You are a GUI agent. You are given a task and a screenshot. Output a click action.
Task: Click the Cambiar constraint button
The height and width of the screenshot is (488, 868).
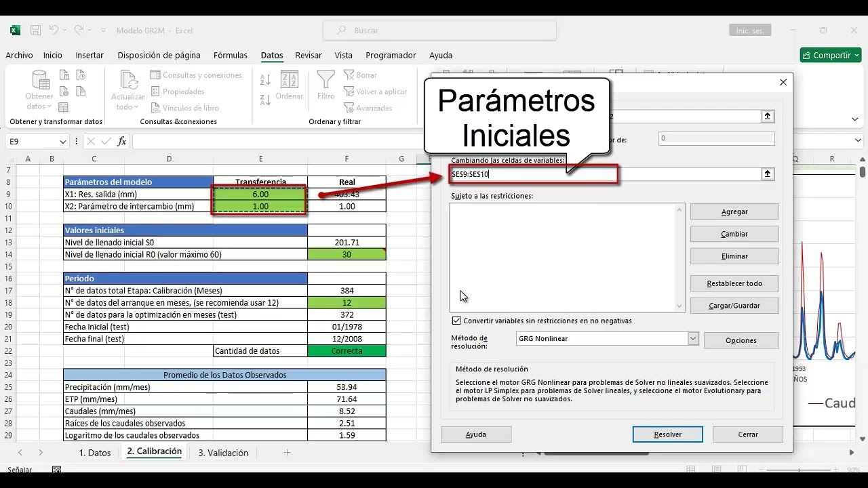(x=734, y=234)
